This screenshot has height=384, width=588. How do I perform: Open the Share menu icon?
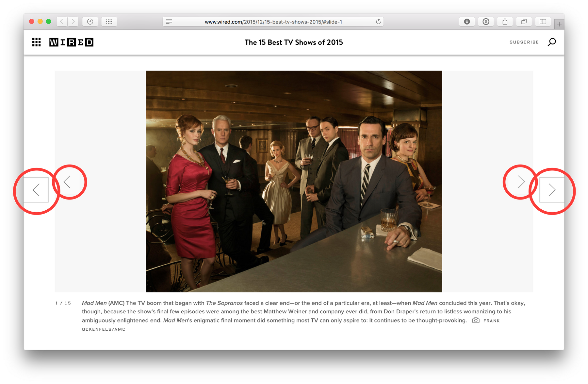[505, 22]
